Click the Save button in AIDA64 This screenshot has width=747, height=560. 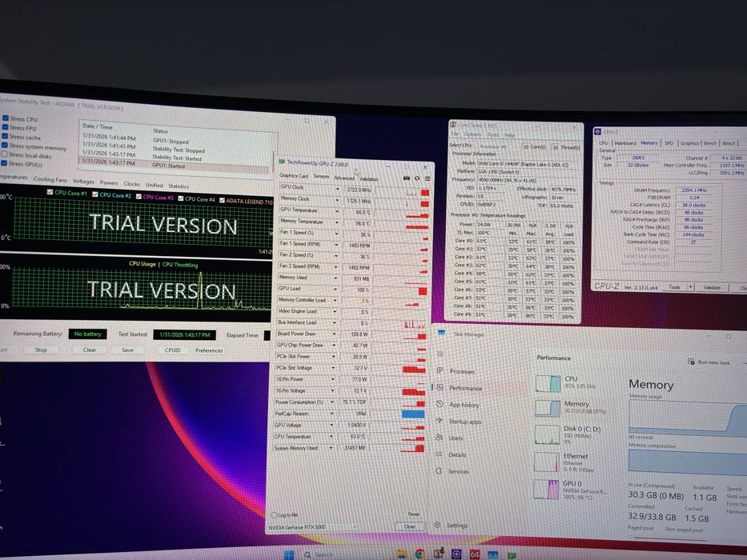point(127,350)
